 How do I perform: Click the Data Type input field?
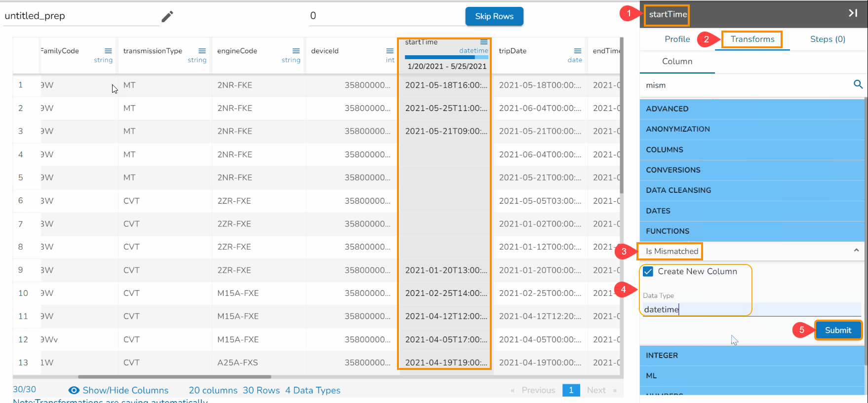[x=751, y=309]
